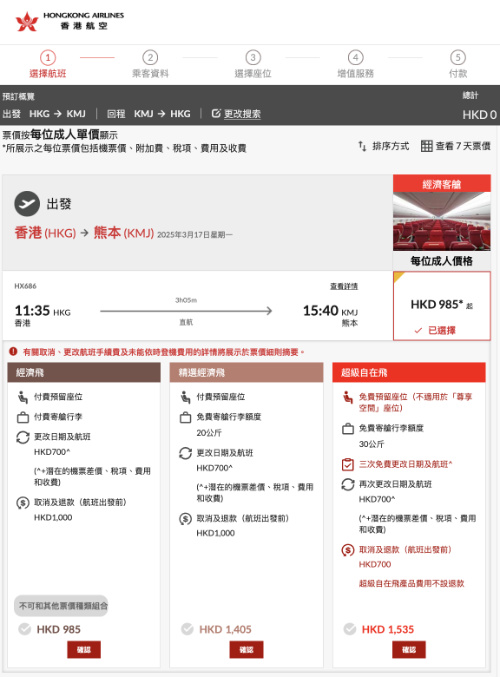The width and height of the screenshot is (500, 677).
Task: Click baggage icon in 經濟飛 column
Action: (x=22, y=417)
